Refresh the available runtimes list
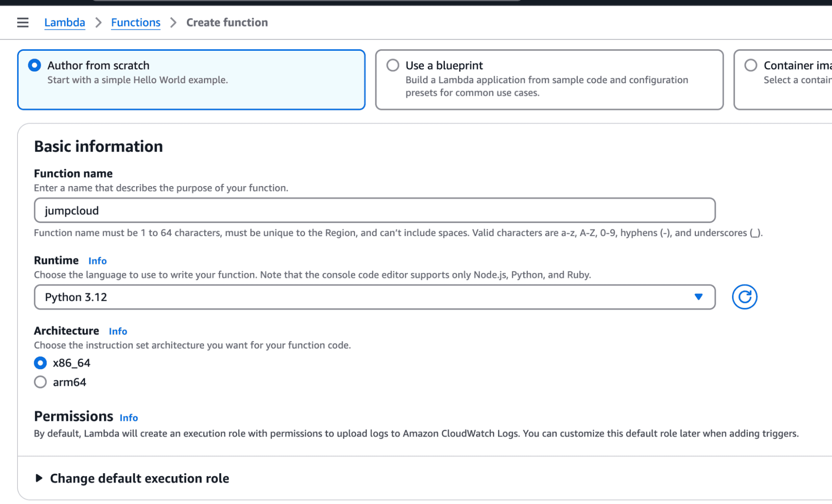This screenshot has width=832, height=504. coord(745,297)
